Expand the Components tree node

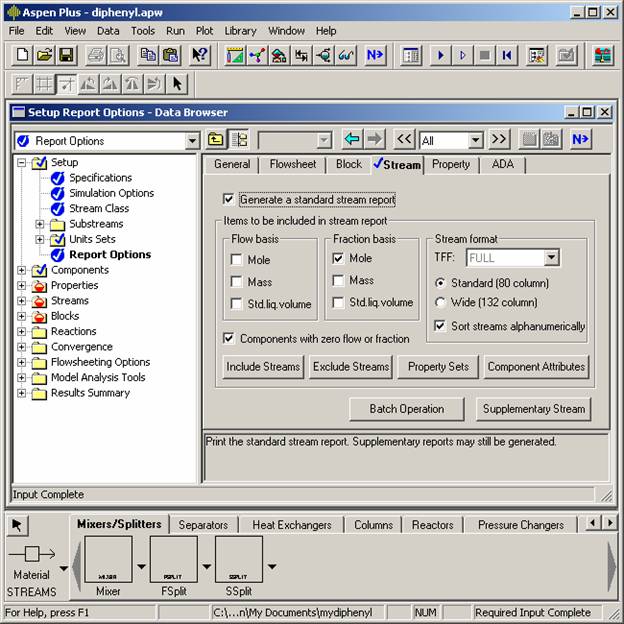click(22, 270)
